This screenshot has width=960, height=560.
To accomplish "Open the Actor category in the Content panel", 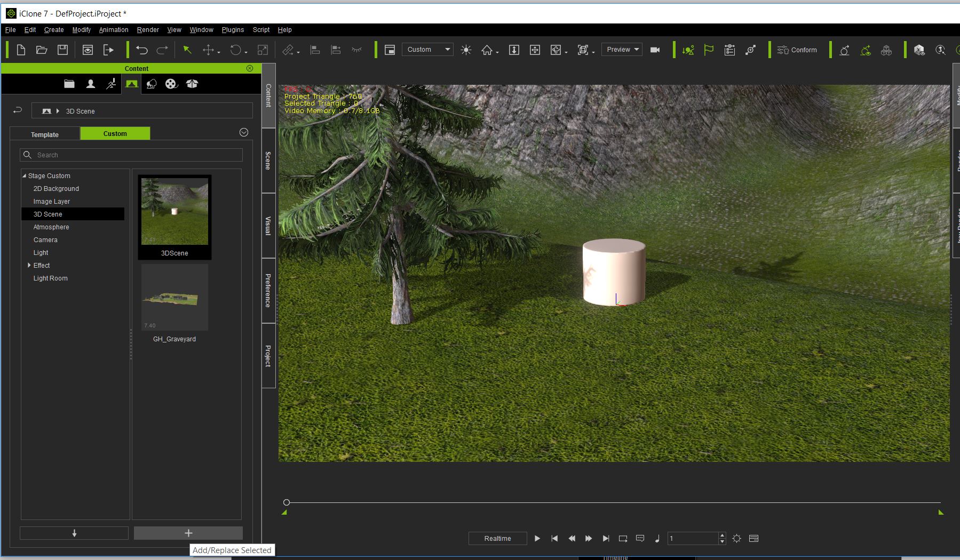I will pos(91,84).
